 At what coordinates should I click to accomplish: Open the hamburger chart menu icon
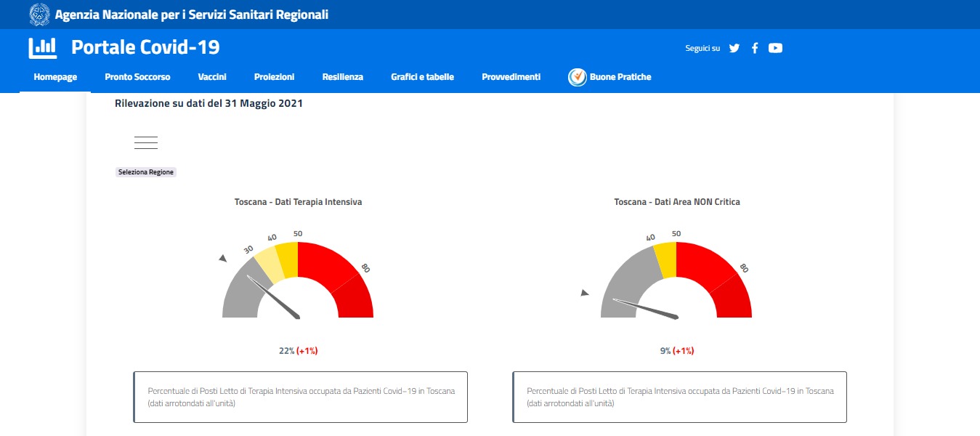tap(146, 142)
